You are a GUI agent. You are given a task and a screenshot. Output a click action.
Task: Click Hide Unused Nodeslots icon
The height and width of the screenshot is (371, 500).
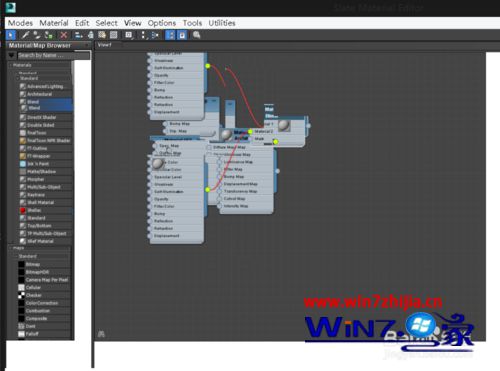(x=91, y=35)
